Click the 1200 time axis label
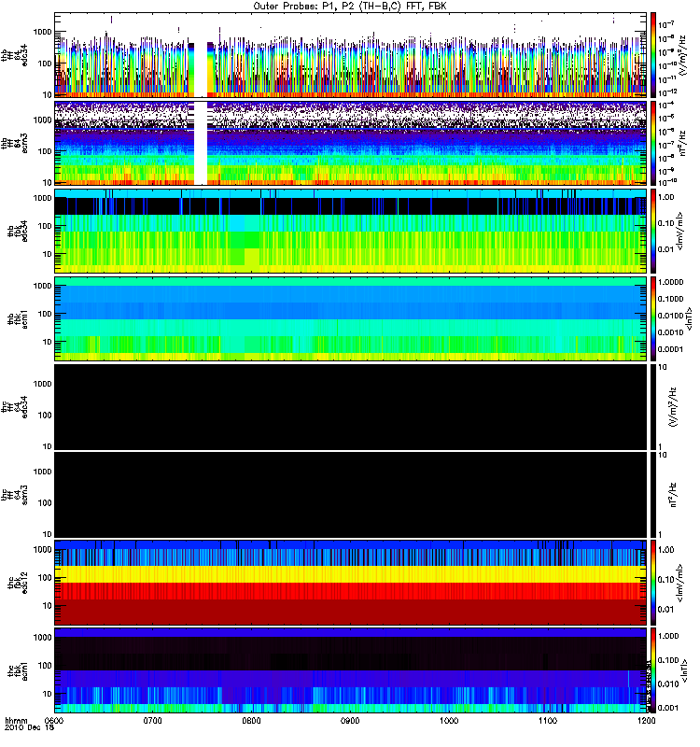The width and height of the screenshot is (700, 747). [x=647, y=720]
